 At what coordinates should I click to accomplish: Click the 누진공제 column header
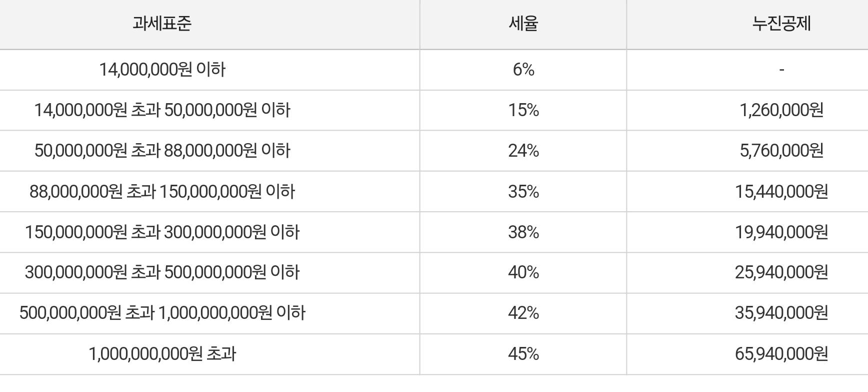click(781, 24)
